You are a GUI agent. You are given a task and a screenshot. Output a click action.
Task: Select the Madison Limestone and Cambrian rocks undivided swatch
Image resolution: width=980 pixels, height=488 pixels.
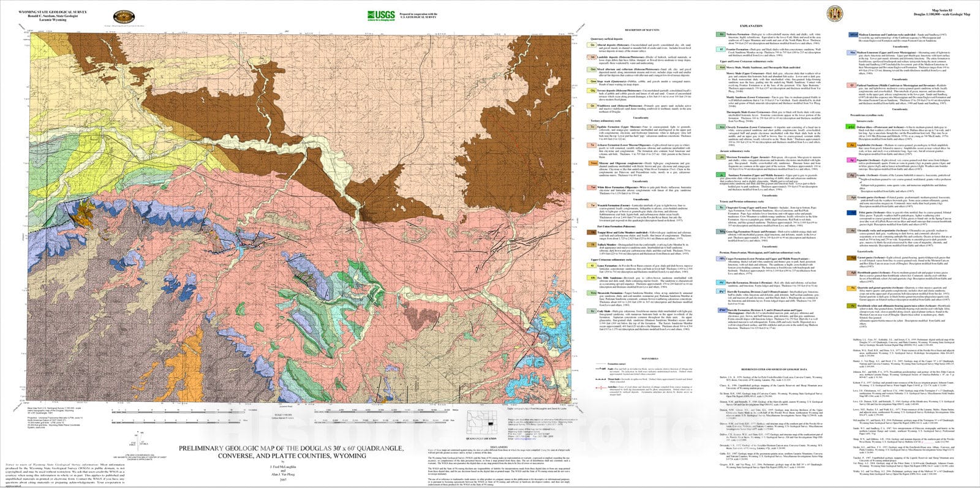click(x=852, y=33)
